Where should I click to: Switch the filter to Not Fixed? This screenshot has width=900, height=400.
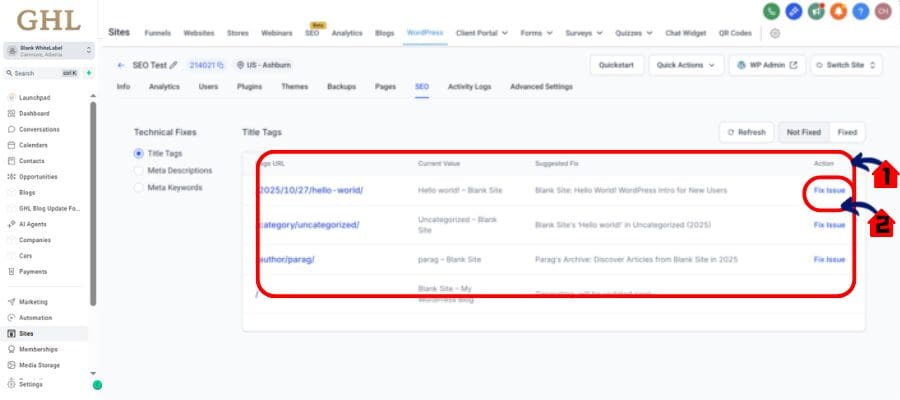click(804, 133)
